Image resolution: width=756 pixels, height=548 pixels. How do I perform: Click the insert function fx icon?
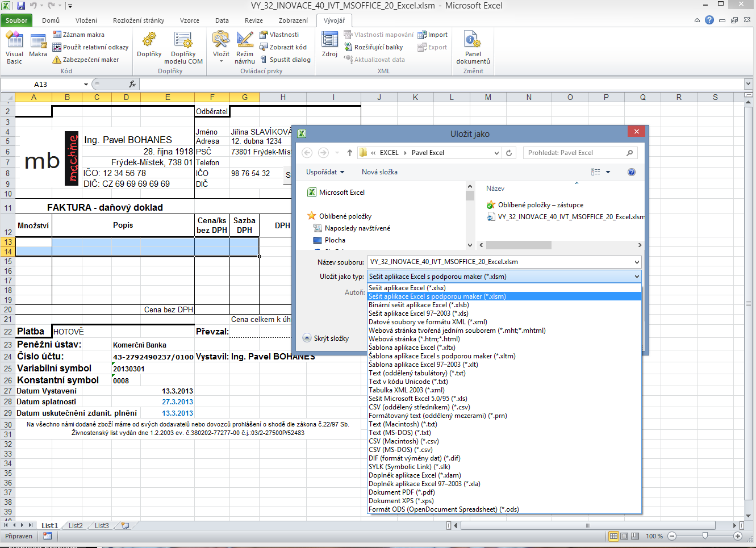(x=132, y=84)
